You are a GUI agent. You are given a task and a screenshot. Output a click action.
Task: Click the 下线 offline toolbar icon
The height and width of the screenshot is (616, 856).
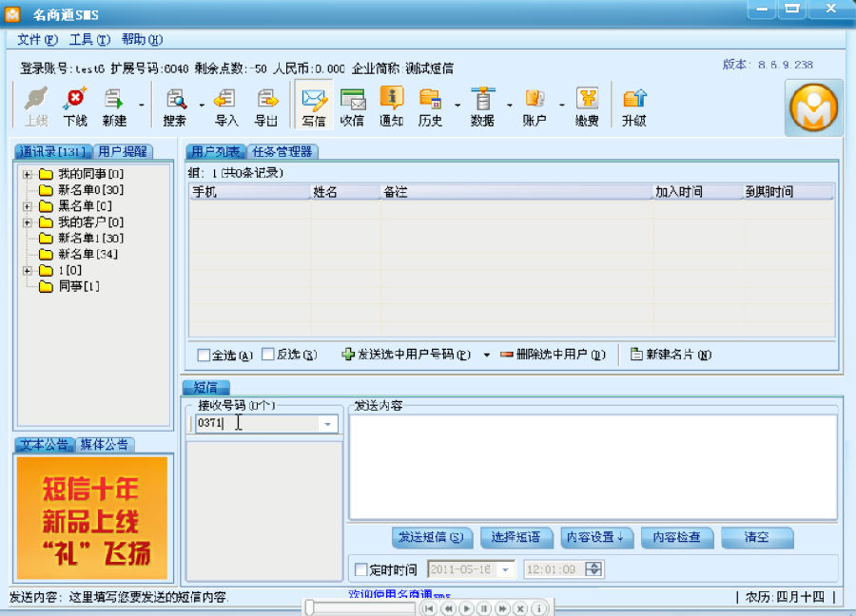pyautogui.click(x=75, y=106)
